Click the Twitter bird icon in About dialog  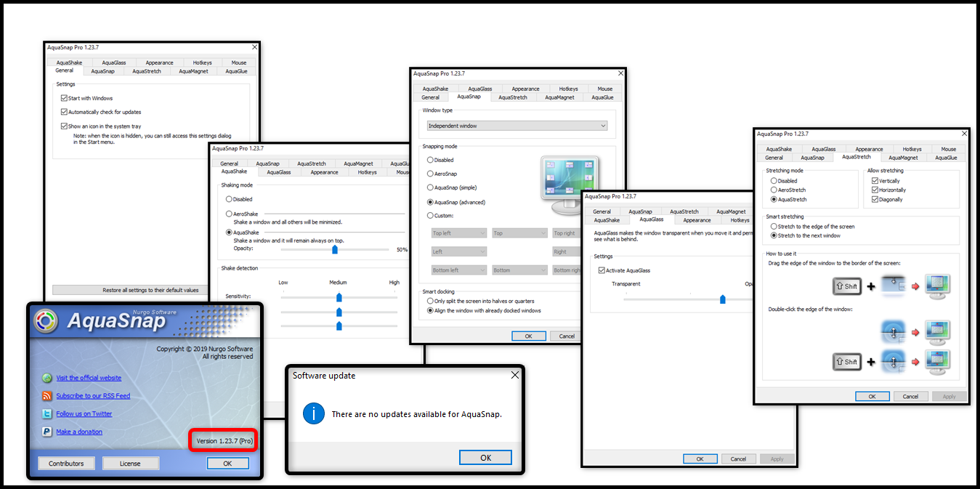(x=47, y=413)
